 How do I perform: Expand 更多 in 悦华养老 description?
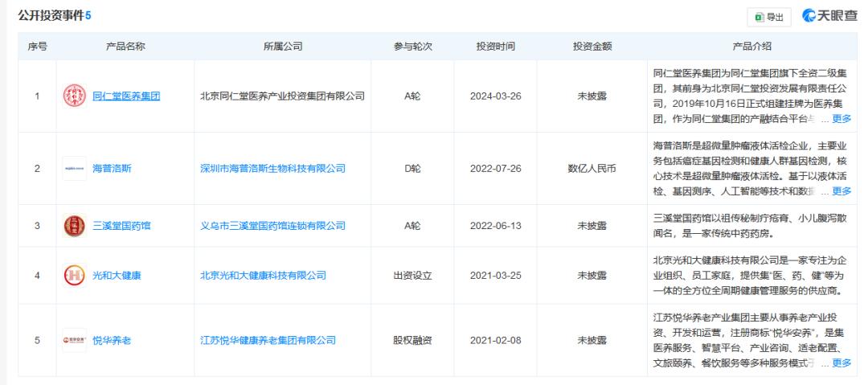coord(841,363)
